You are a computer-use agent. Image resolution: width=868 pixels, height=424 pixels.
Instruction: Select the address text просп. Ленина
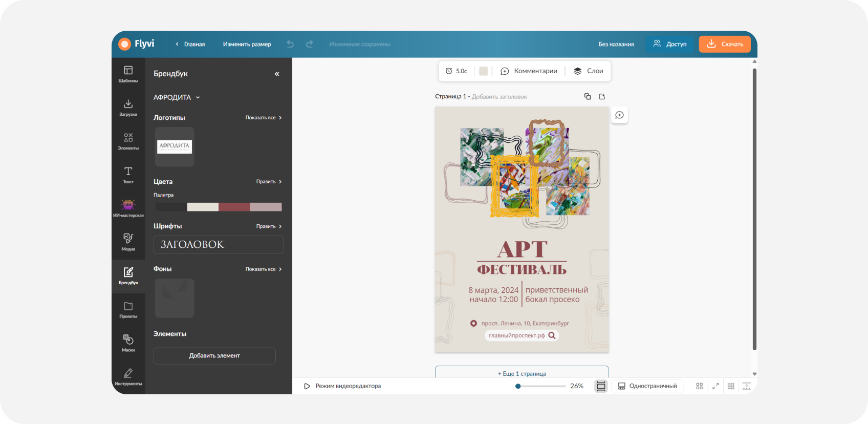click(525, 324)
